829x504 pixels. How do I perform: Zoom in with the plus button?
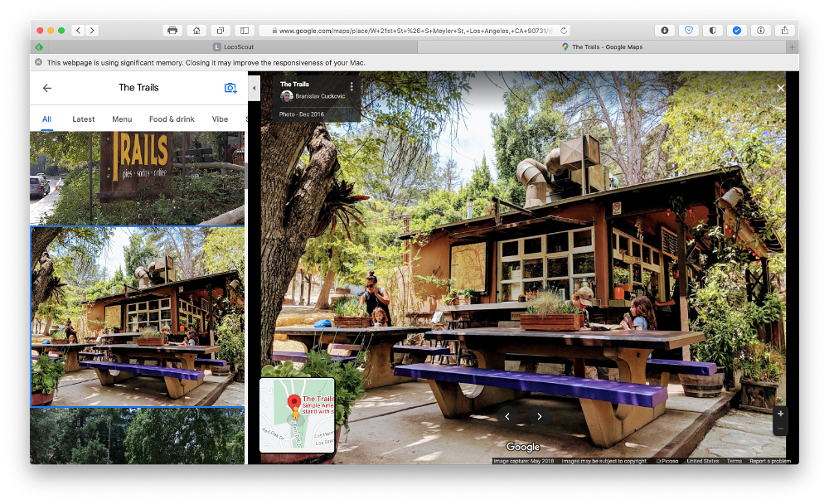(x=780, y=414)
